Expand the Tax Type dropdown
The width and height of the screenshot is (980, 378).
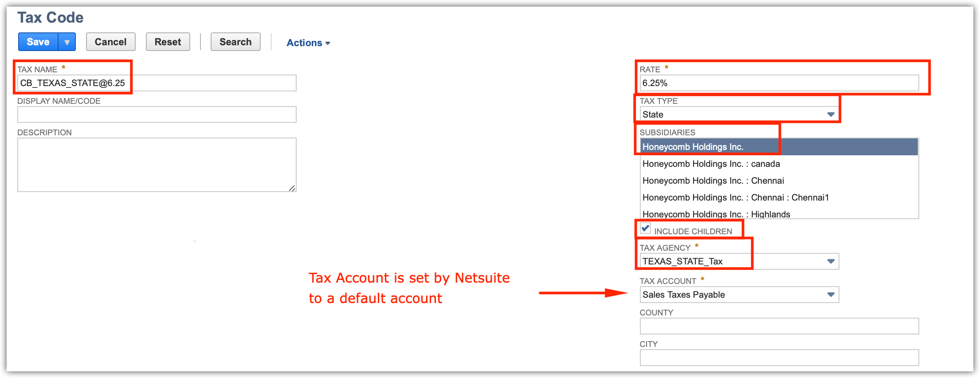coord(831,114)
